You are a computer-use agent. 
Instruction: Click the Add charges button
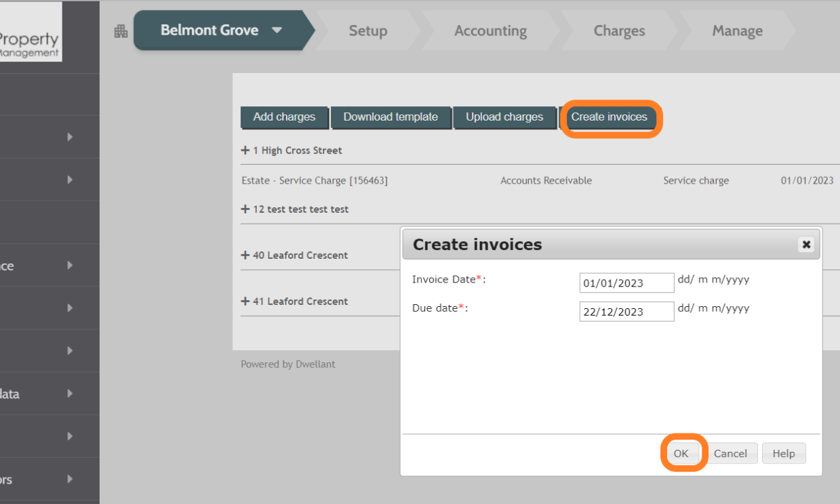click(x=284, y=117)
